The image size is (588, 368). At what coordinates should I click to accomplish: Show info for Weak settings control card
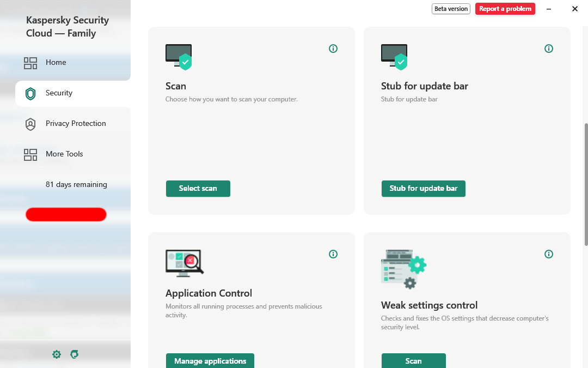coord(549,254)
